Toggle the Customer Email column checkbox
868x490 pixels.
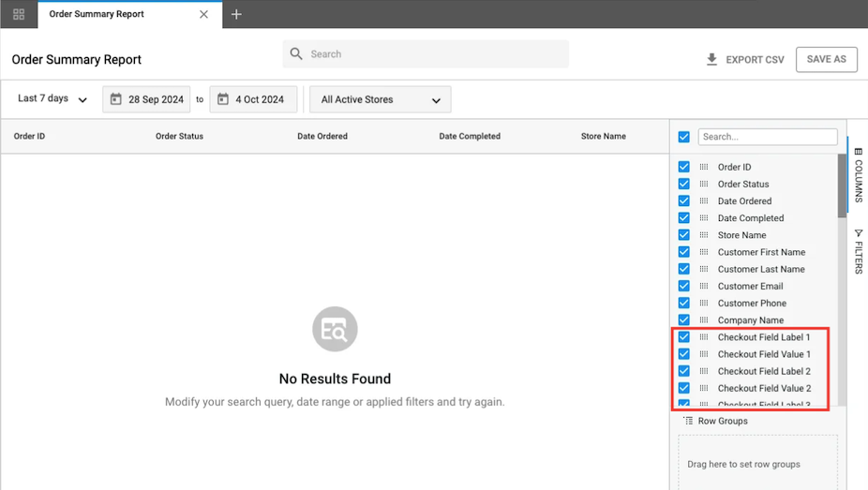click(684, 287)
